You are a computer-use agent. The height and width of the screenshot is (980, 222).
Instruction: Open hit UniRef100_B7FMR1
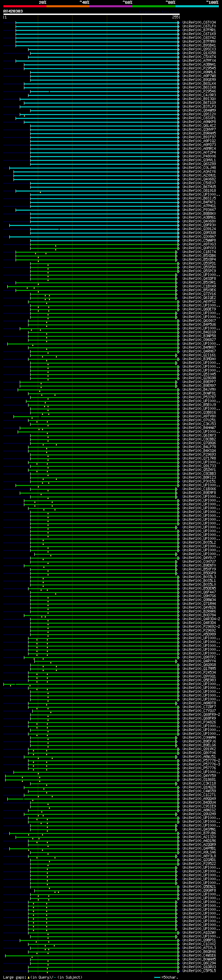[x=199, y=30]
